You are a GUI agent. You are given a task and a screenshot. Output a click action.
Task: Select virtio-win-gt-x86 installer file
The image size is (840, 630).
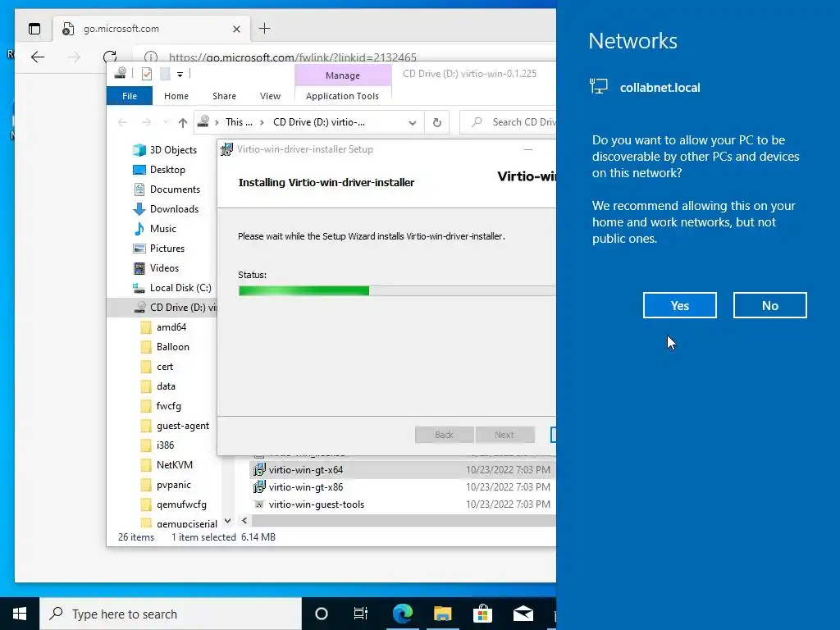coord(306,487)
